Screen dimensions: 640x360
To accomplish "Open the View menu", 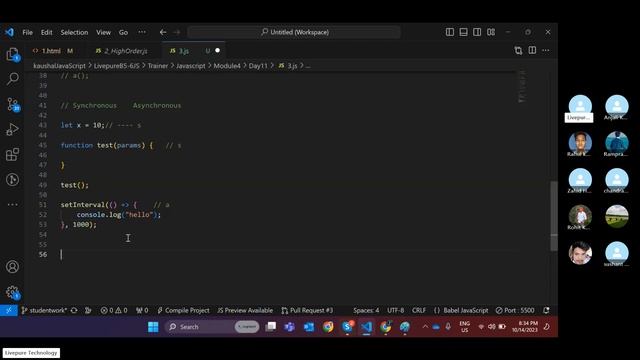I will pos(103,32).
